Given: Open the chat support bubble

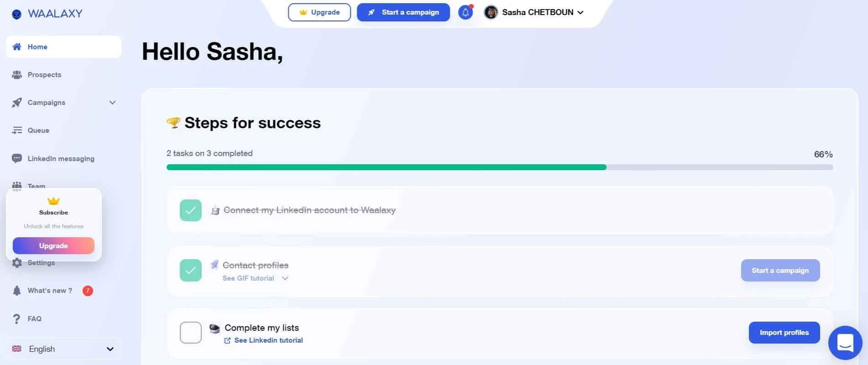Looking at the screenshot, I should (x=845, y=343).
